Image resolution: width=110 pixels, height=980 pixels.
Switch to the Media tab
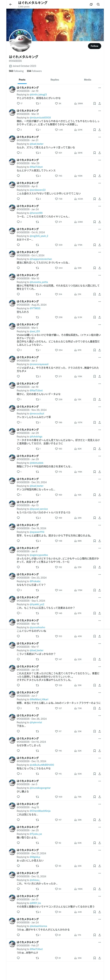pyautogui.click(x=88, y=80)
